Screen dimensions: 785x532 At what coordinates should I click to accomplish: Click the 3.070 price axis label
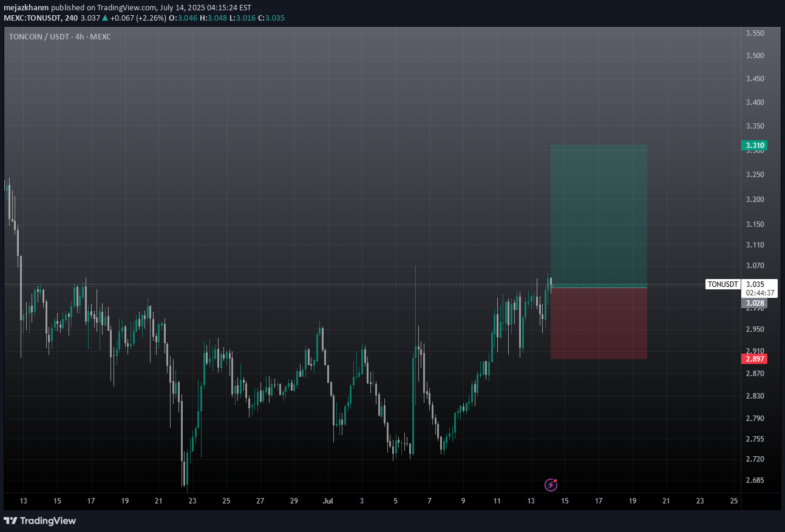[x=755, y=266]
